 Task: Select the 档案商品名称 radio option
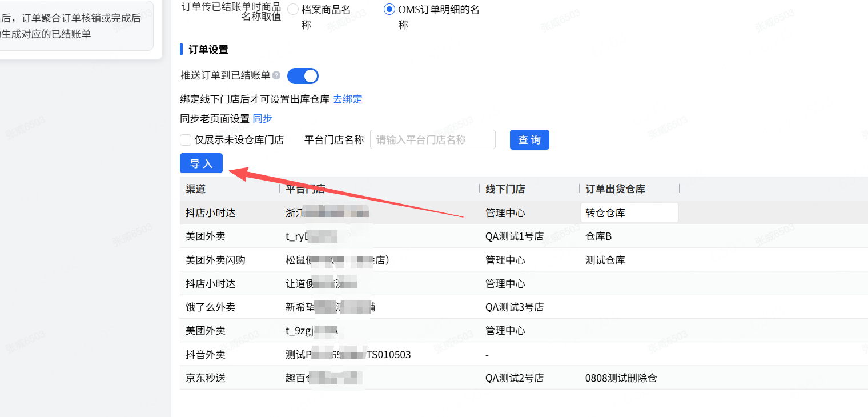click(293, 9)
